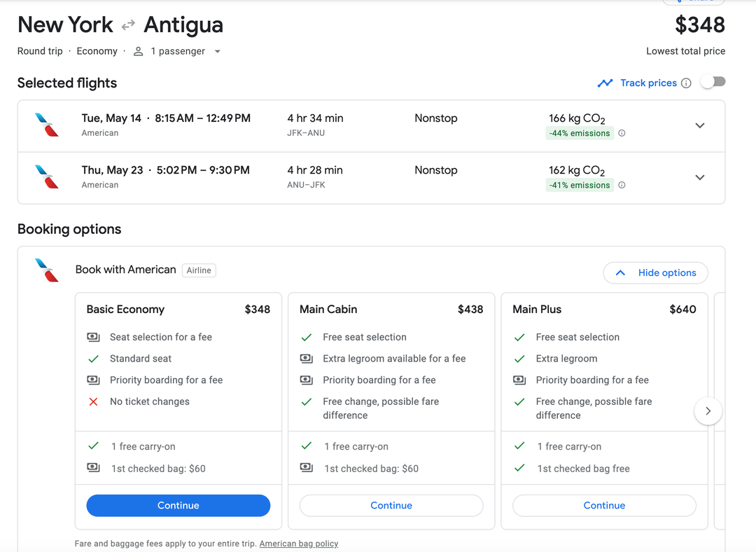Click the emissions info icon for outbound flight
Image resolution: width=756 pixels, height=552 pixels.
click(x=622, y=132)
